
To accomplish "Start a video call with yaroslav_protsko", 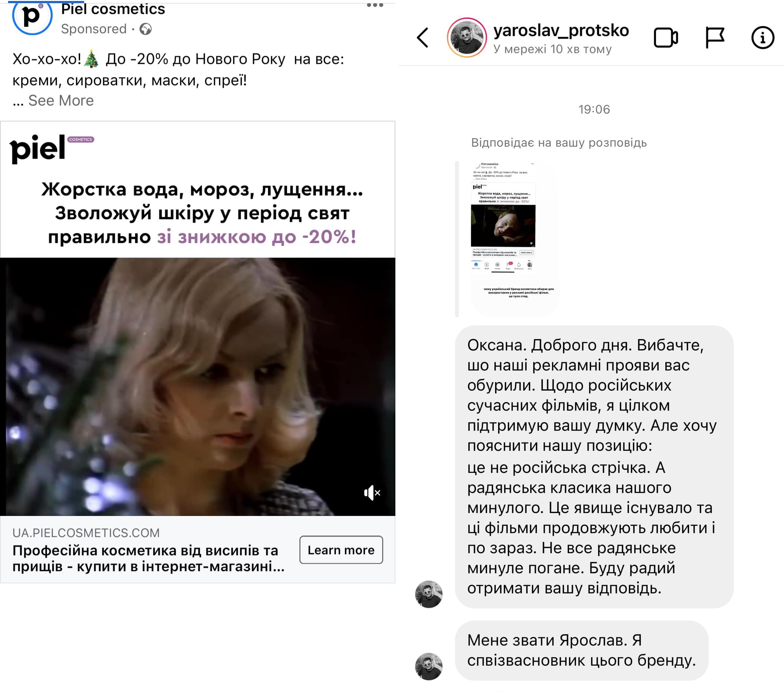I will [666, 38].
